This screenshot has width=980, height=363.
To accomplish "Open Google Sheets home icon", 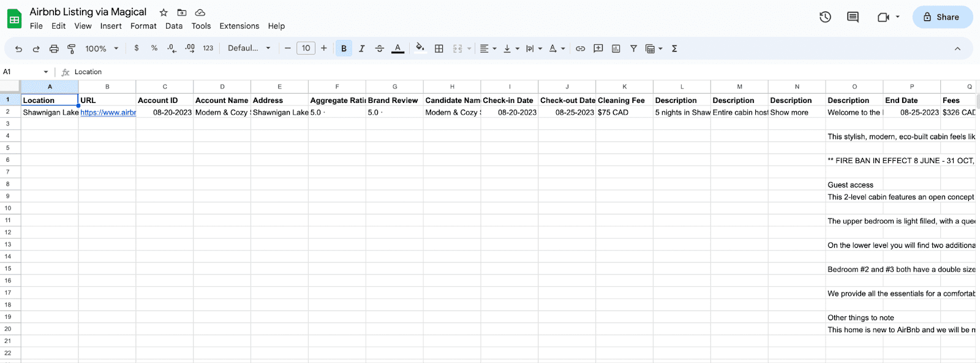I will [14, 19].
